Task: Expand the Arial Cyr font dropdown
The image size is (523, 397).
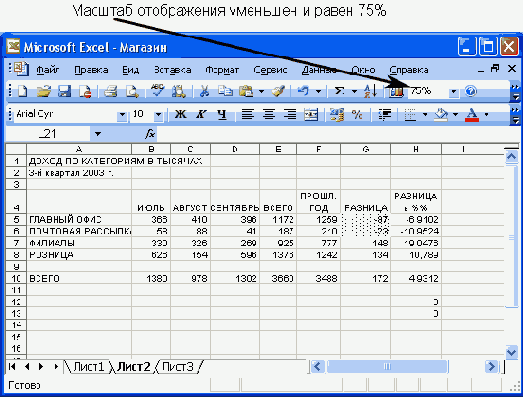Action: click(x=122, y=115)
